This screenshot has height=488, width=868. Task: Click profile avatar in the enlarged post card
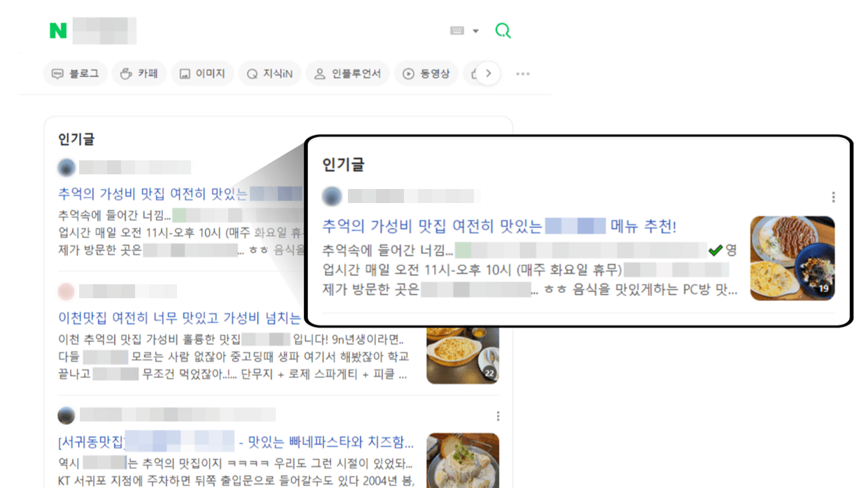pyautogui.click(x=332, y=196)
